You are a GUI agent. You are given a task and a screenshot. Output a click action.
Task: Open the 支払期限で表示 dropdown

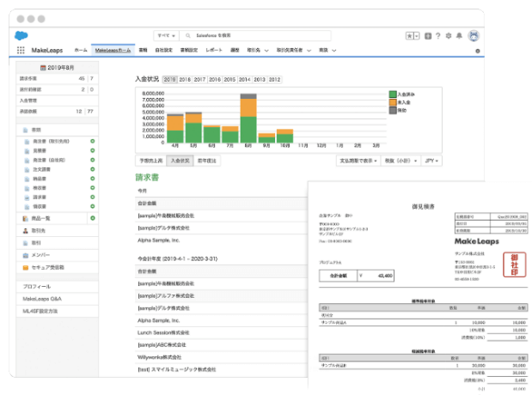(358, 161)
